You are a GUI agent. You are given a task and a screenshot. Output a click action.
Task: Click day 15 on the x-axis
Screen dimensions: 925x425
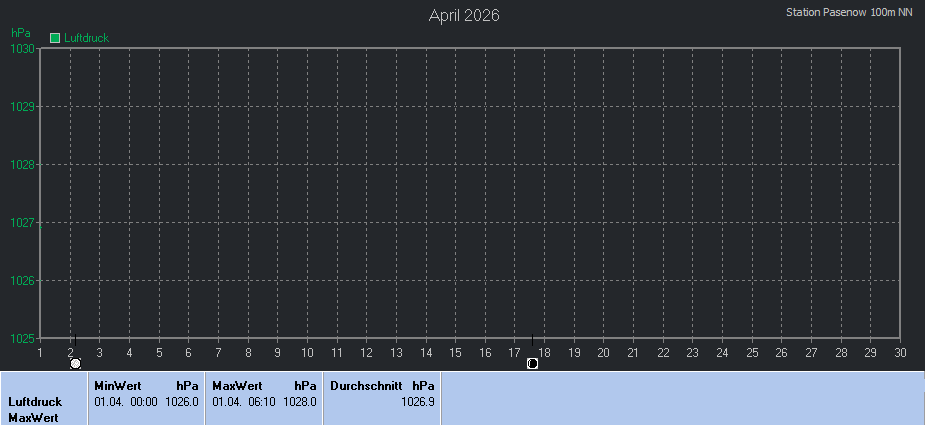coord(455,352)
